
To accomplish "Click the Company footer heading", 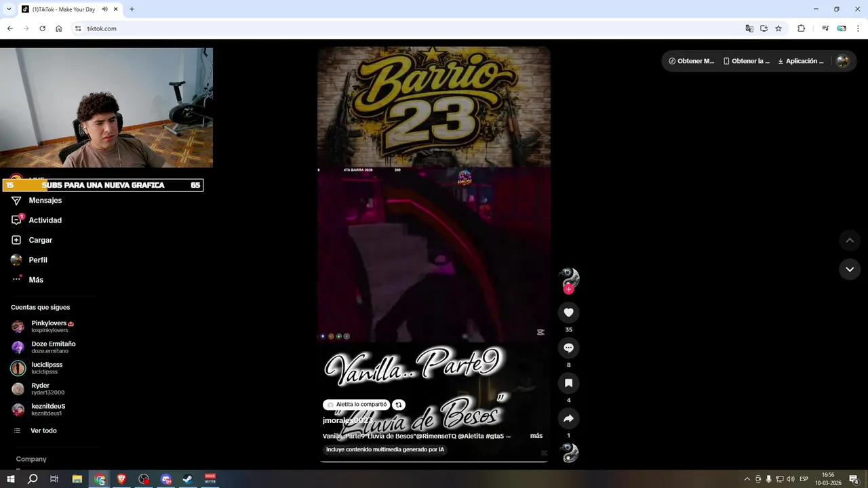I will (x=31, y=459).
